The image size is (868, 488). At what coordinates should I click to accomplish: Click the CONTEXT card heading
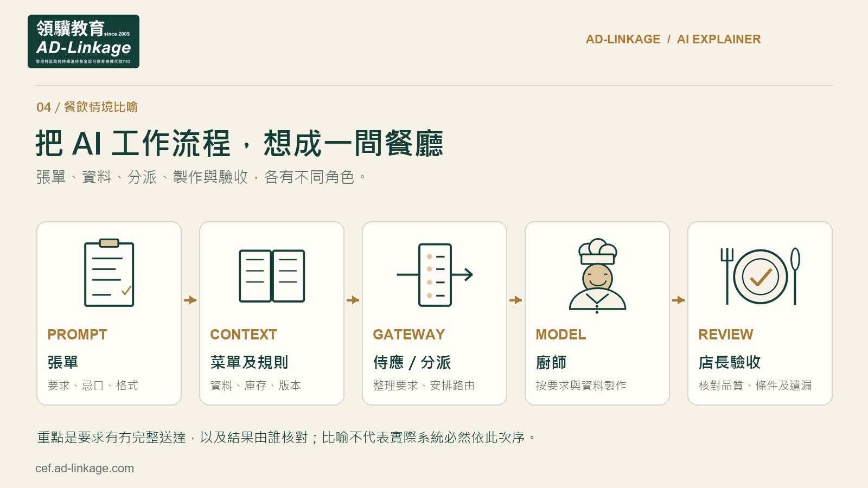[x=244, y=335]
